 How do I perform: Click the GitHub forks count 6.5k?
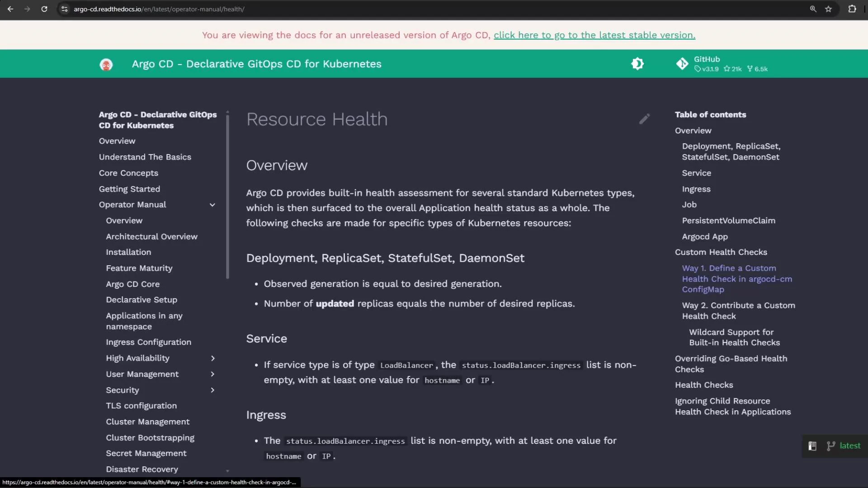coord(758,69)
